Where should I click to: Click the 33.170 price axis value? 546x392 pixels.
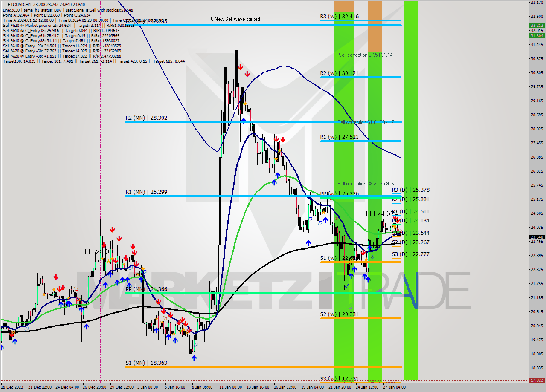(x=536, y=3)
